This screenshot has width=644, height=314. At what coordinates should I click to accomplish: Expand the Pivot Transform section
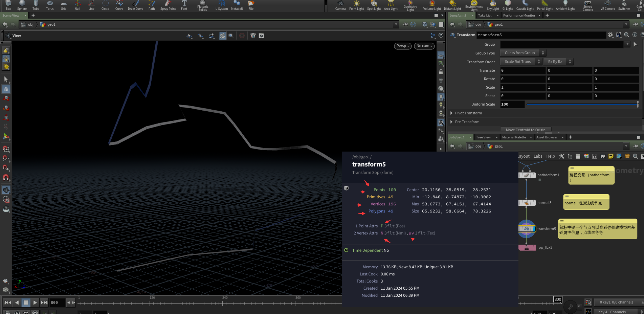(468, 113)
